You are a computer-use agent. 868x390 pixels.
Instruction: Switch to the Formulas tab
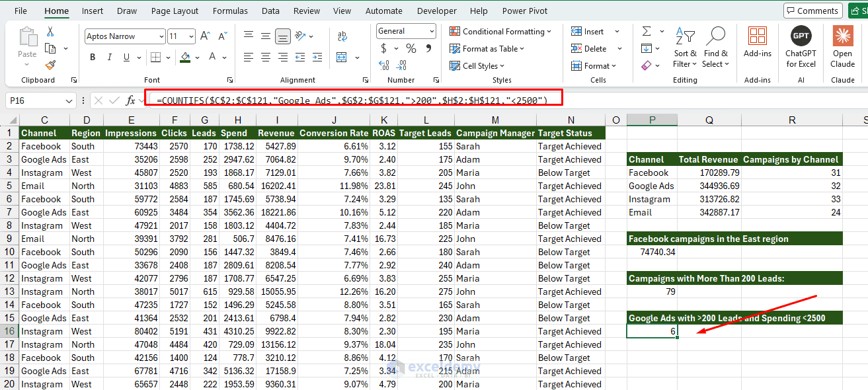[x=231, y=11]
